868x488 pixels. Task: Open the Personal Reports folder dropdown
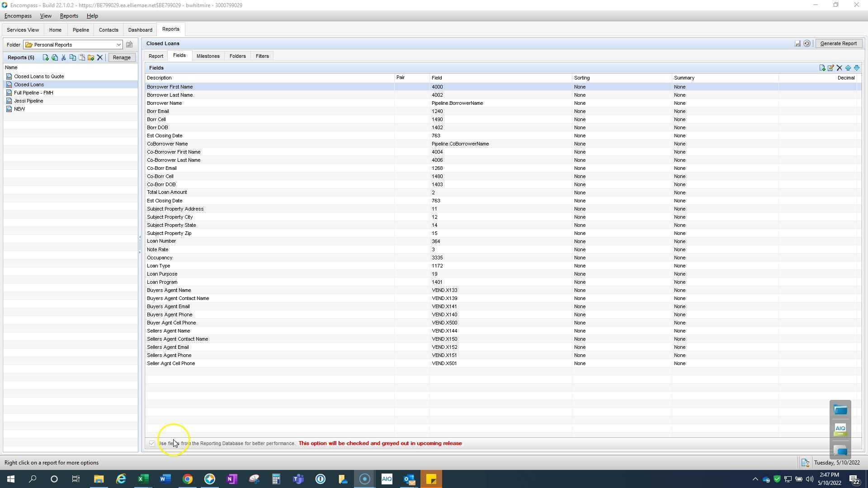pos(118,45)
